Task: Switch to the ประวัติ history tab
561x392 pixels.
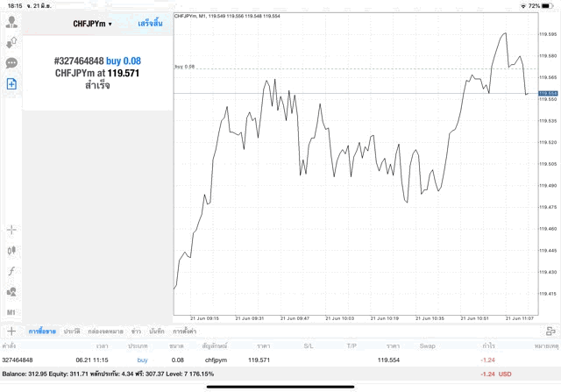Action: pyautogui.click(x=71, y=331)
